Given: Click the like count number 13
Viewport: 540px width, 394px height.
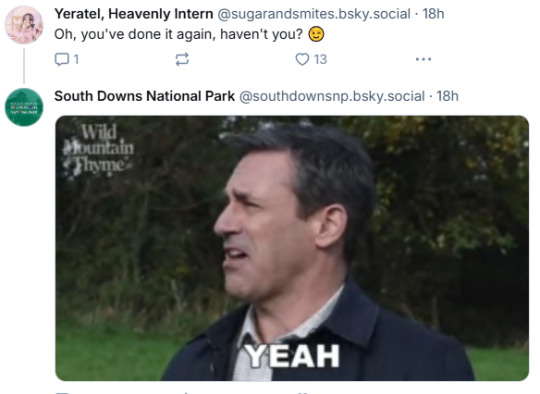Looking at the screenshot, I should pos(320,59).
